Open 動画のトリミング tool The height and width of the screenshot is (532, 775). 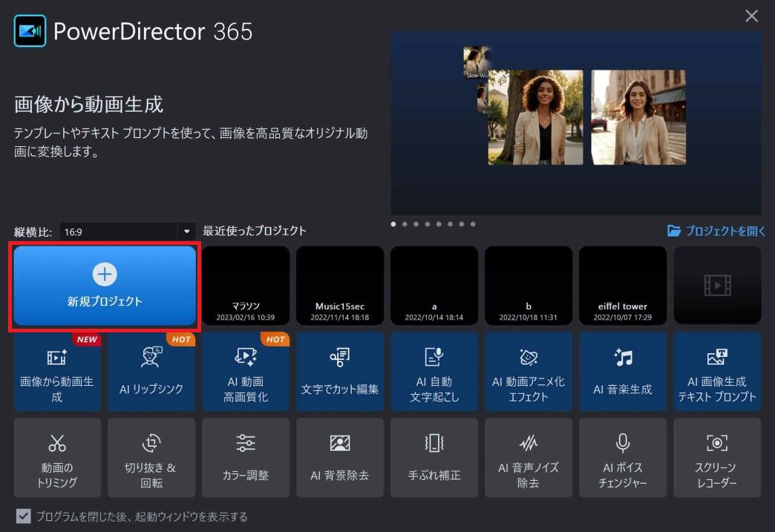[x=57, y=458]
